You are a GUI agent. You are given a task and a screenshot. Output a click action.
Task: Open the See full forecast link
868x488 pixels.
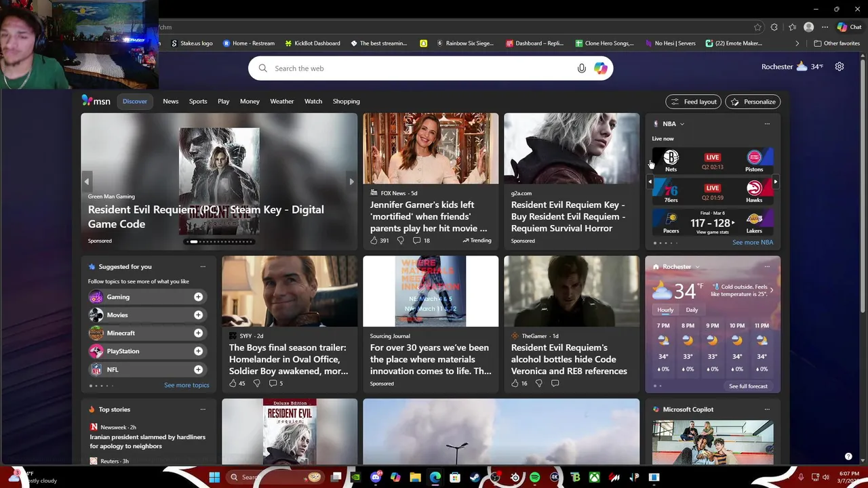(x=748, y=386)
